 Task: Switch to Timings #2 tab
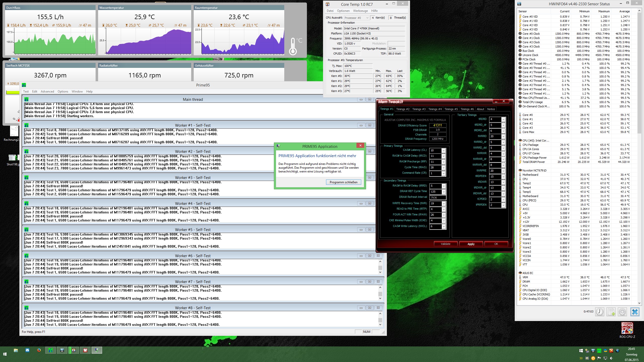(x=403, y=109)
